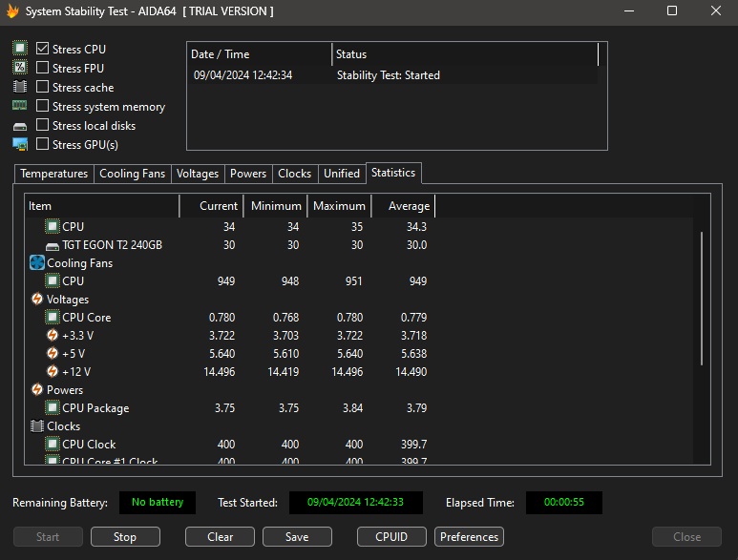Click the Current column header
Image resolution: width=738 pixels, height=560 pixels.
pos(211,206)
